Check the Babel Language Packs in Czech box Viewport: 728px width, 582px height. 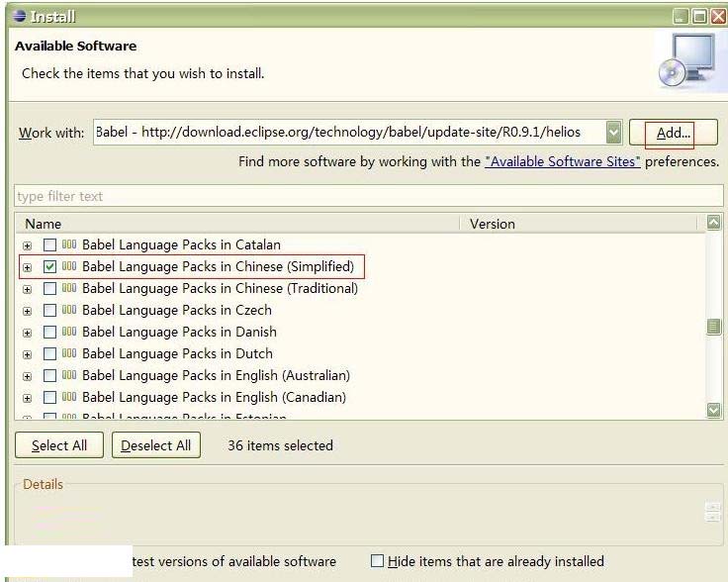49,310
